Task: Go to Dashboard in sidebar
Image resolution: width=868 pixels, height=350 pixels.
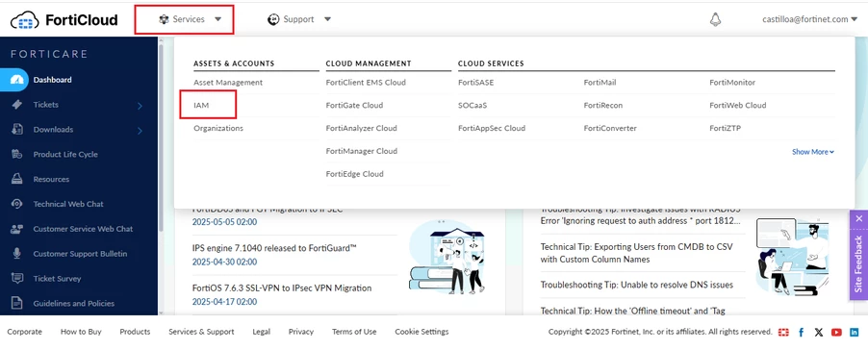Action: coord(53,80)
